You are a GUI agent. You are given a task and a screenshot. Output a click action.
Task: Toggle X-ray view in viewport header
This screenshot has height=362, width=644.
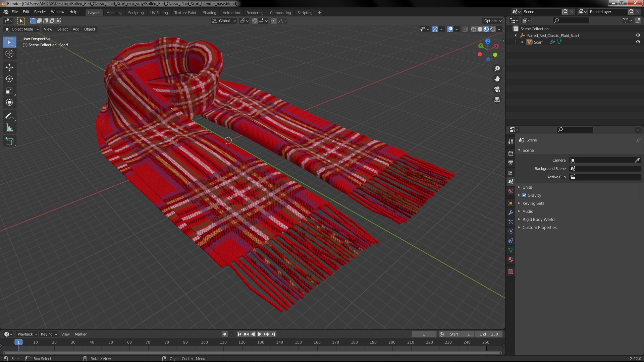click(465, 29)
